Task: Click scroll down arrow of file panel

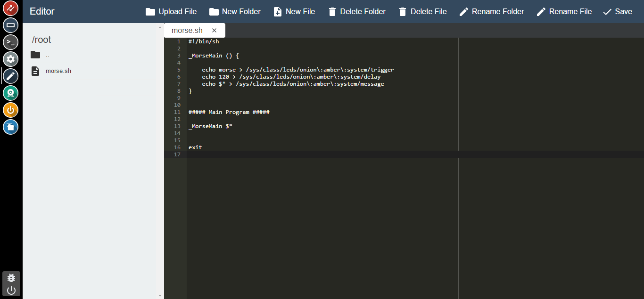Action: coord(160,295)
